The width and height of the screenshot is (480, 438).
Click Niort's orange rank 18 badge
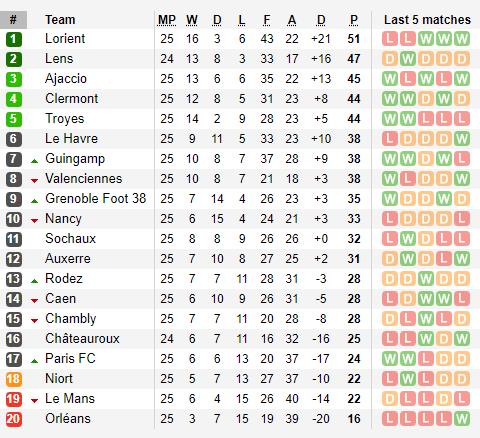coord(14,379)
